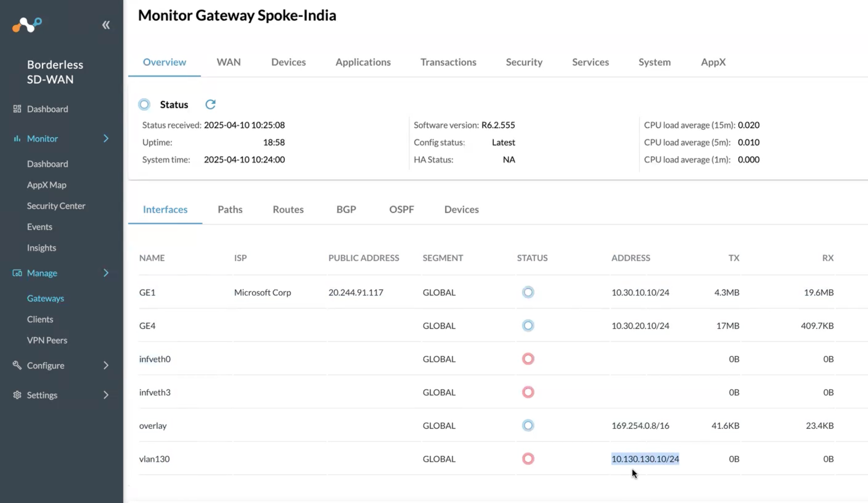Switch to the Paths sub-tab
The height and width of the screenshot is (503, 868).
pos(230,209)
